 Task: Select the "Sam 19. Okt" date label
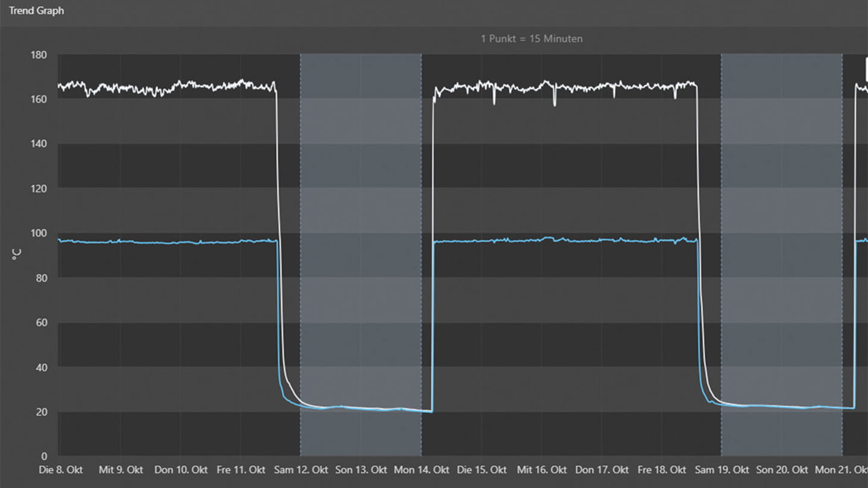722,470
